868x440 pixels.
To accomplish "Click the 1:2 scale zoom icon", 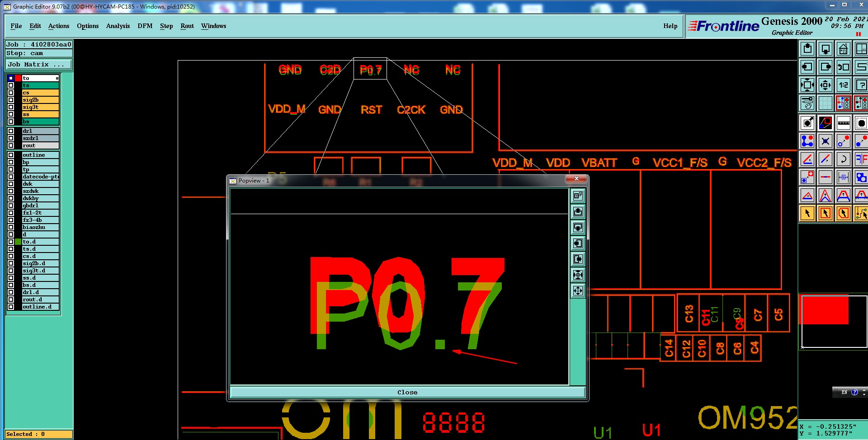I will (844, 85).
